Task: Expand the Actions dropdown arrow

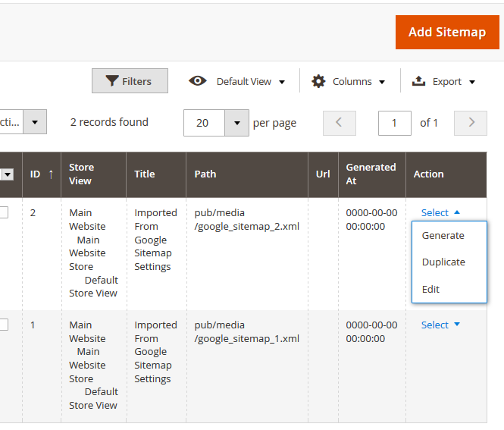Action: point(35,122)
